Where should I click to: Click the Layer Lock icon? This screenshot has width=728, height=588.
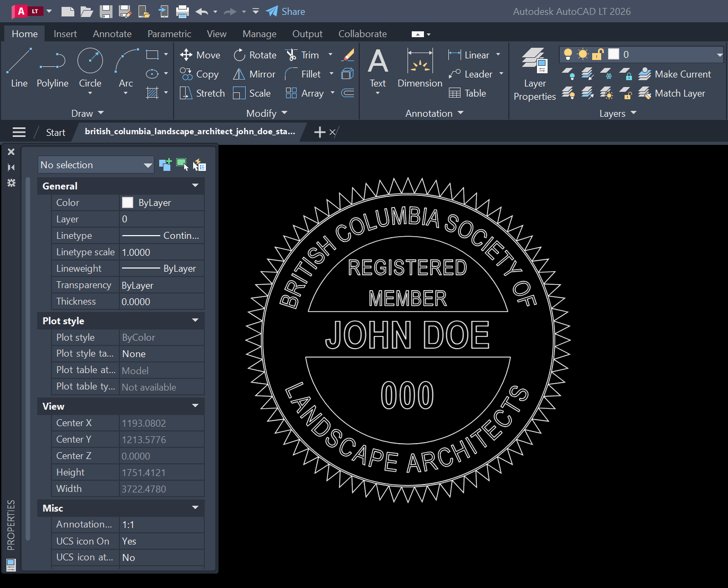point(626,74)
